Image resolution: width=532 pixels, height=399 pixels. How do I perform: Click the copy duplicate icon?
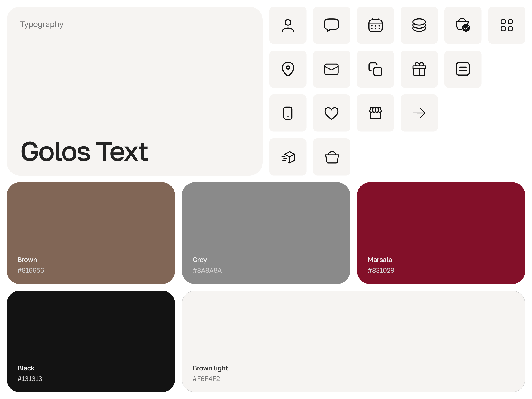pyautogui.click(x=375, y=69)
